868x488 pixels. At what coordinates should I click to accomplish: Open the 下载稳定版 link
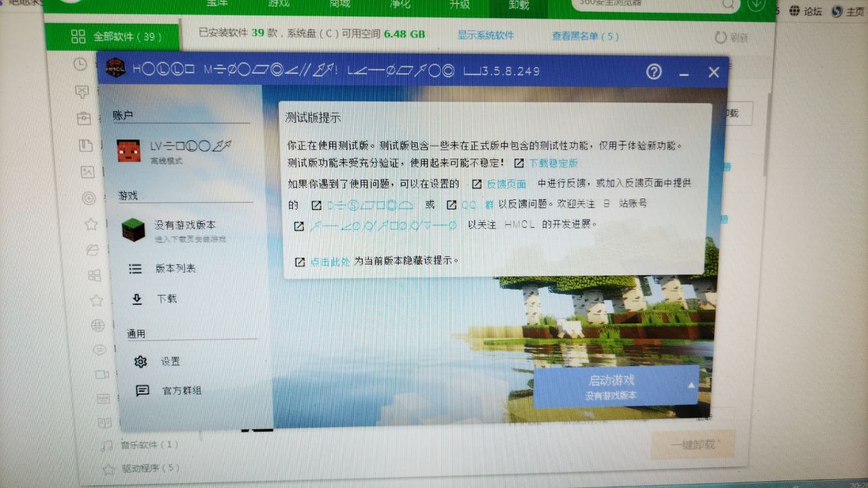tap(553, 163)
